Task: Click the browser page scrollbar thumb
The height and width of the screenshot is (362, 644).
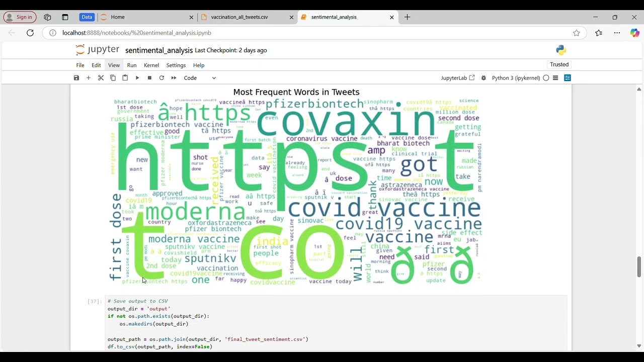Action: click(x=639, y=266)
